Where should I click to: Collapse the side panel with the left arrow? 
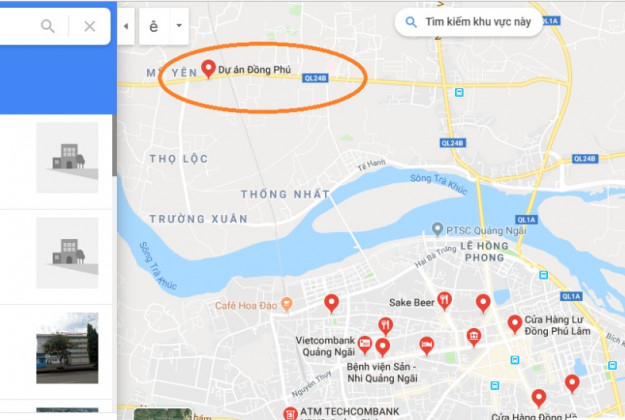tap(126, 26)
